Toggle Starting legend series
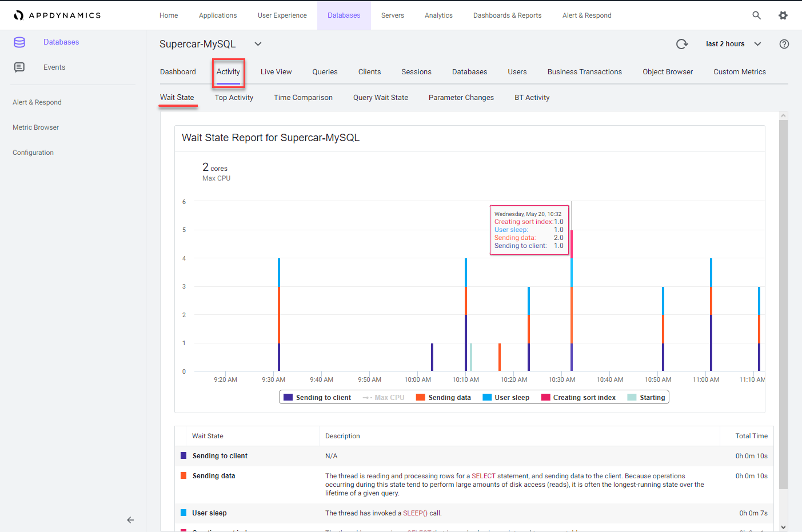Viewport: 802px width, 532px height. coord(646,398)
